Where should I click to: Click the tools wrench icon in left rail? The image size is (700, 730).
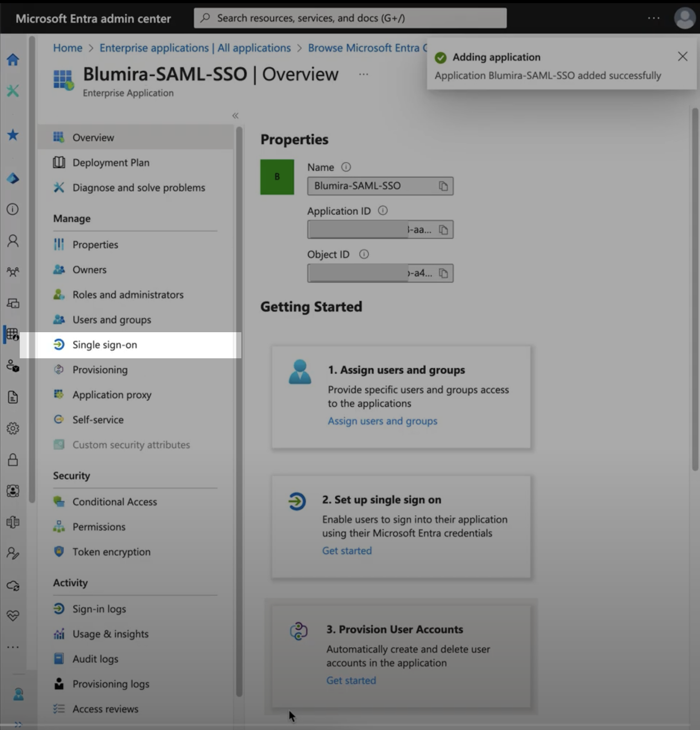[13, 91]
